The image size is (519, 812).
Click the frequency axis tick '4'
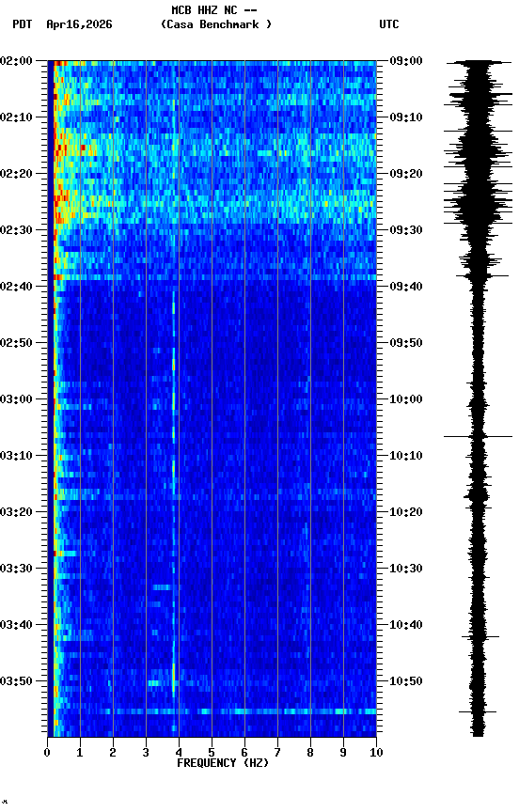[179, 753]
